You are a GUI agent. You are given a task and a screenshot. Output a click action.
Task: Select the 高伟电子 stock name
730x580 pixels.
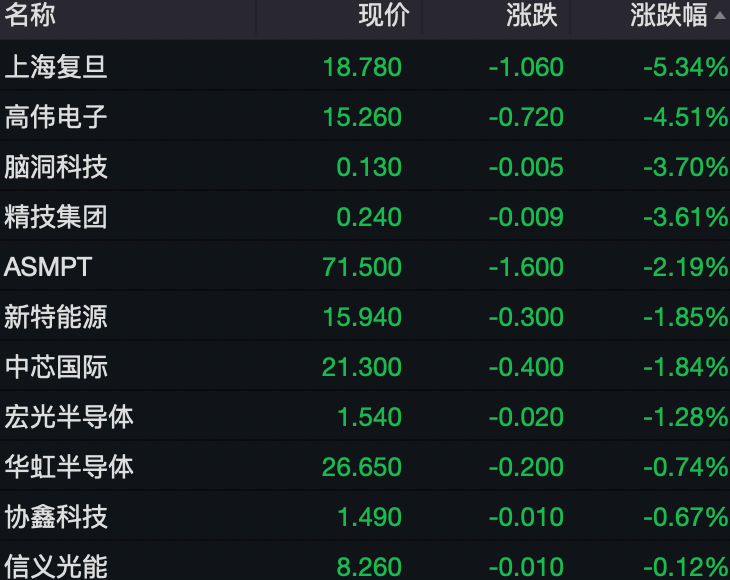click(56, 116)
